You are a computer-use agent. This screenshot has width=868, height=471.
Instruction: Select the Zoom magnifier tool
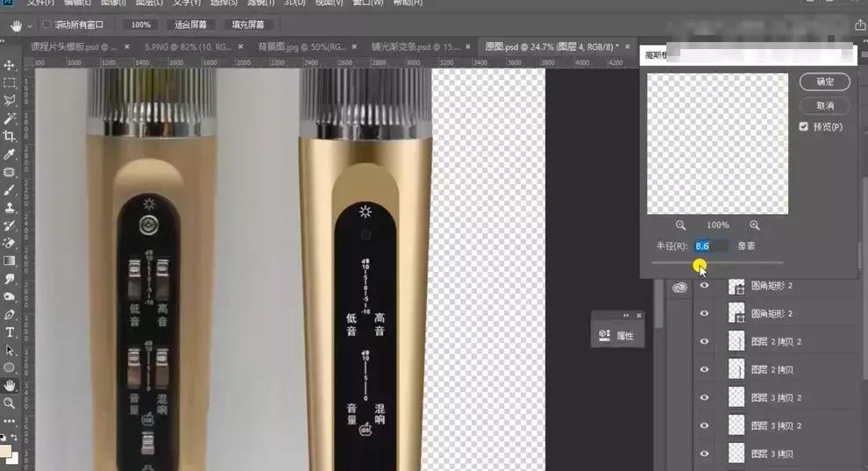point(10,403)
